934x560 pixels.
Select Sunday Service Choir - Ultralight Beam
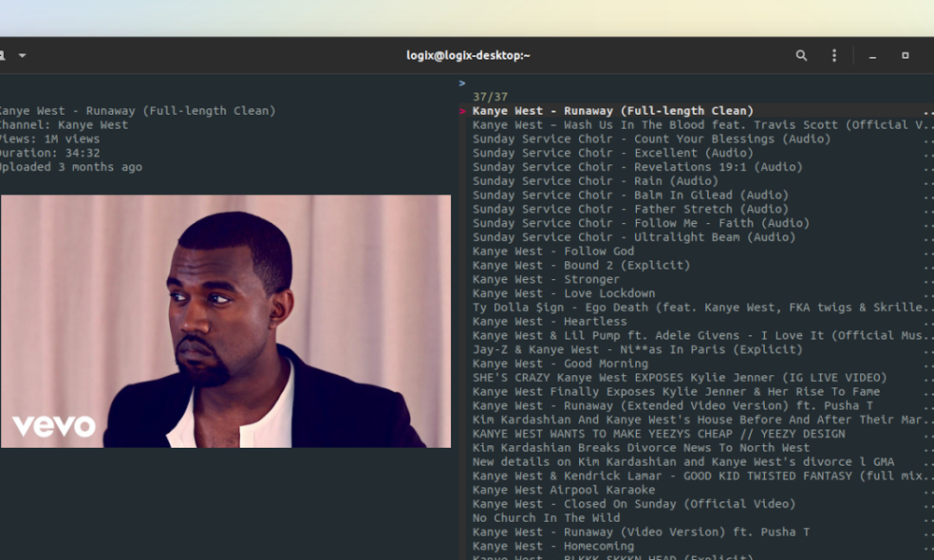pos(634,237)
